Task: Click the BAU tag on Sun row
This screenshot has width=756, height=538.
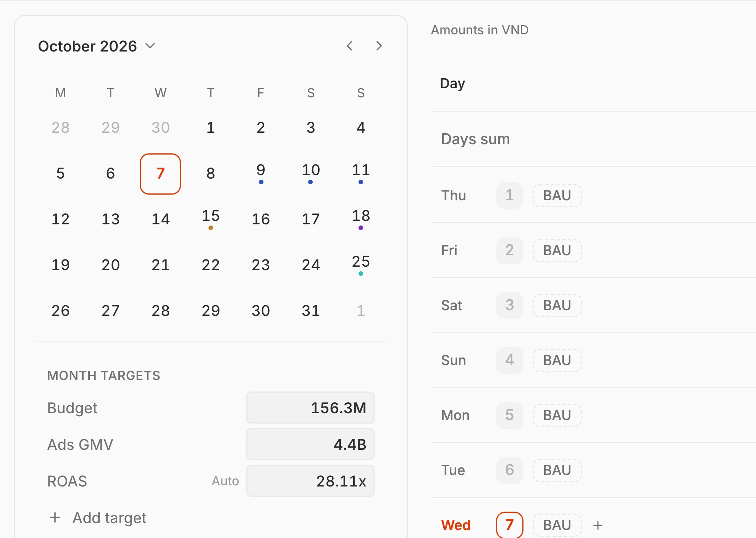Action: point(557,361)
